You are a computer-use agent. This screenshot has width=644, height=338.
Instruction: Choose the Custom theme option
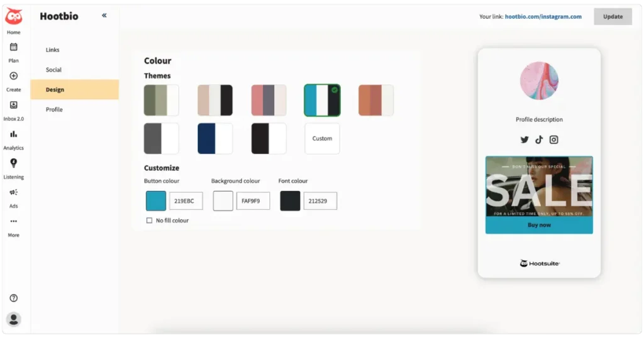click(322, 138)
